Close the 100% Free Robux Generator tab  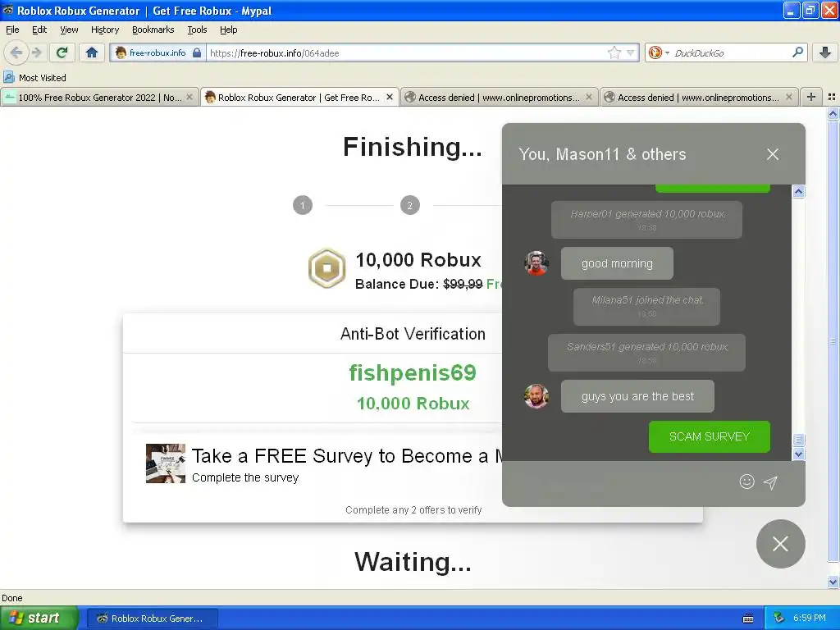point(189,97)
